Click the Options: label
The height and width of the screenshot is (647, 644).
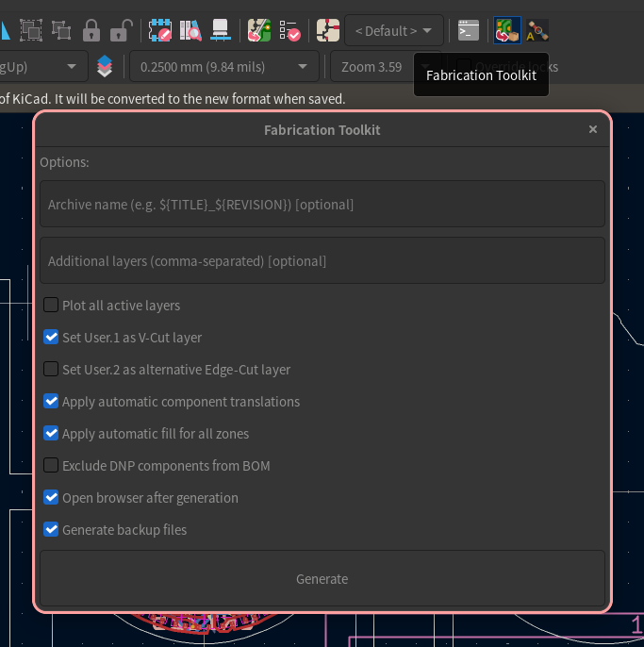coord(64,162)
